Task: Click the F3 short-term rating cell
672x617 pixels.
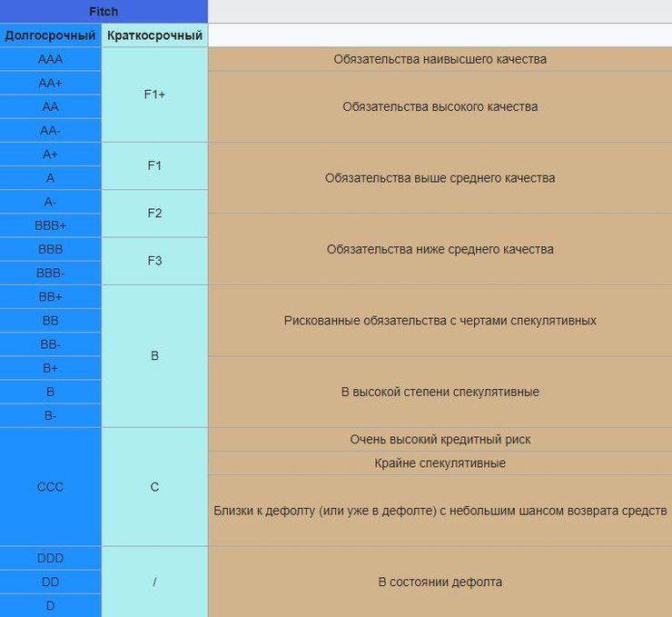Action: coord(154,261)
